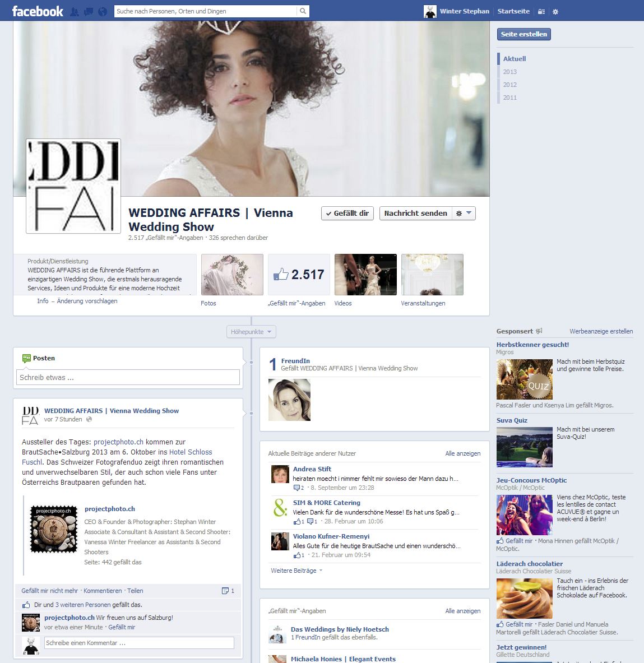Open friend requests icon
This screenshot has width=644, height=663.
[75, 11]
